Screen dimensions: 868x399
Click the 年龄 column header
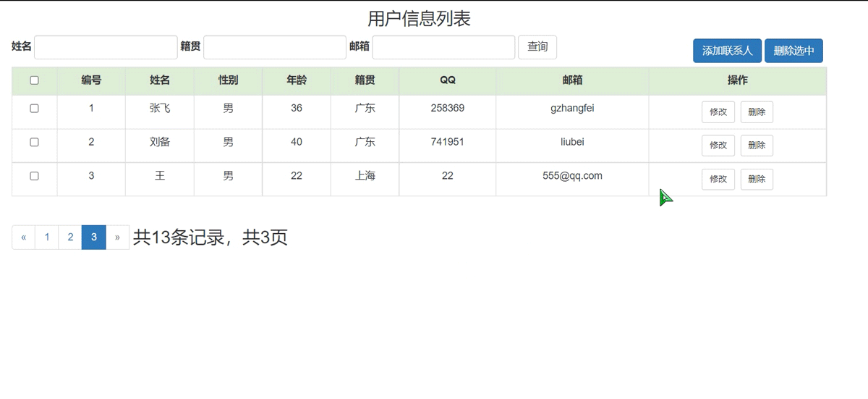[x=297, y=80]
